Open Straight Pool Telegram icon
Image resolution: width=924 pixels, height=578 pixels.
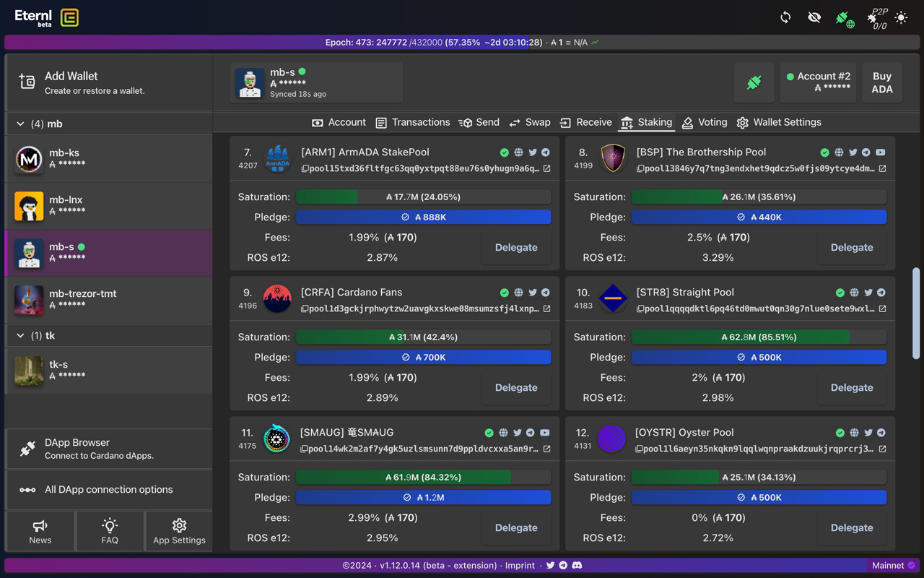[x=881, y=293]
